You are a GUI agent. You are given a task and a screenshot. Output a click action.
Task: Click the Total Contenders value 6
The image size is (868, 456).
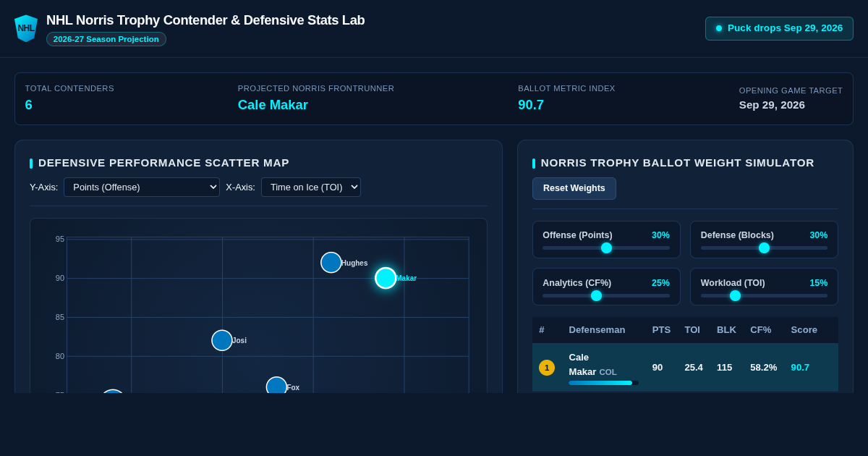29,105
